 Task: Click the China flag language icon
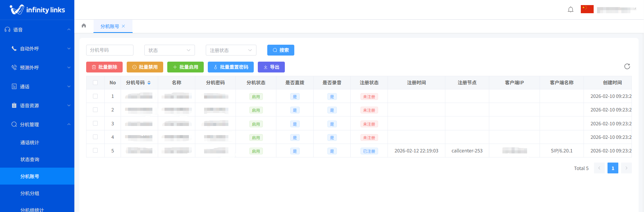(x=587, y=9)
